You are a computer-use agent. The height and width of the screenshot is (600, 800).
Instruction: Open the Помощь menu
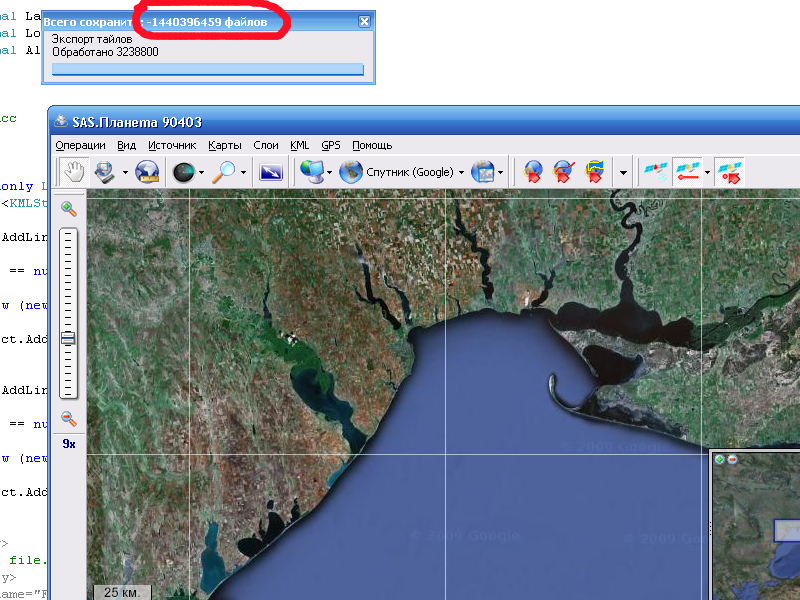pos(372,145)
